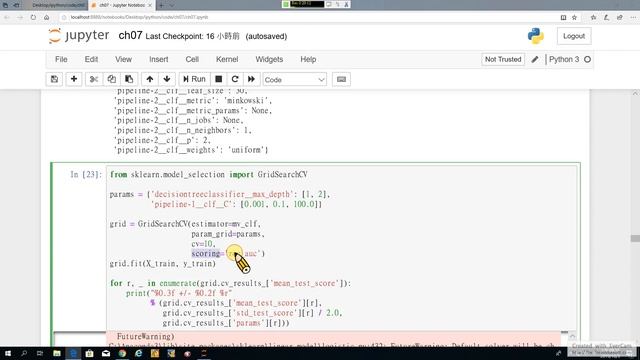Image resolution: width=640 pixels, height=360 pixels.
Task: Open Internet Explorer from the taskbar
Action: [x=138, y=353]
